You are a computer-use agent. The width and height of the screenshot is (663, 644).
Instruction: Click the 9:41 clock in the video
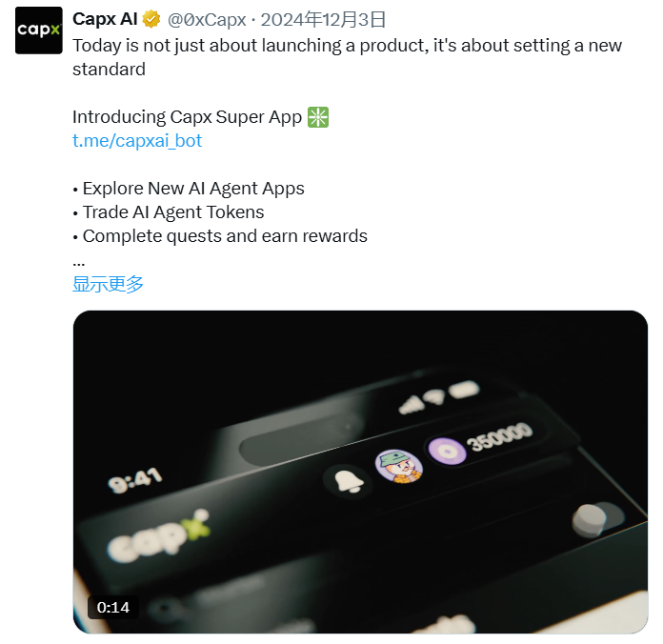(135, 479)
